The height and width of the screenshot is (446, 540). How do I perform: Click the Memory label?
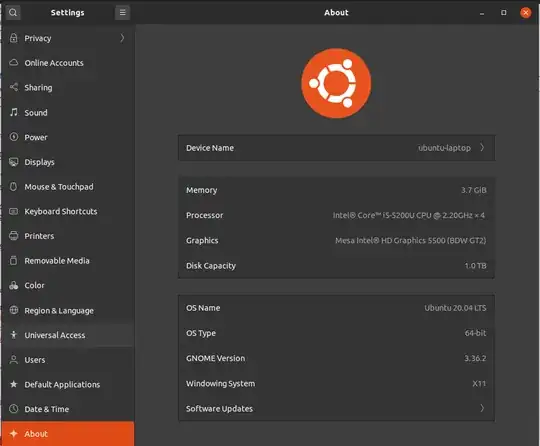pyautogui.click(x=201, y=190)
